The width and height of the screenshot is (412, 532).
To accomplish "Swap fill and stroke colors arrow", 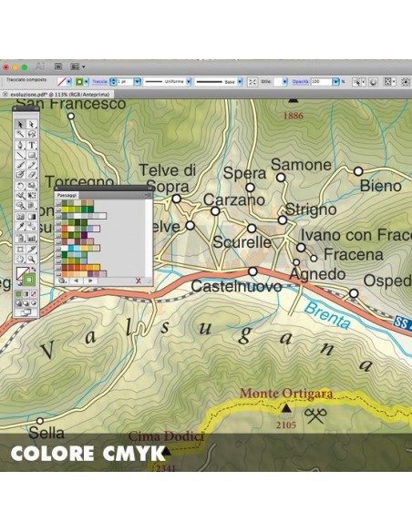I will coord(33,270).
